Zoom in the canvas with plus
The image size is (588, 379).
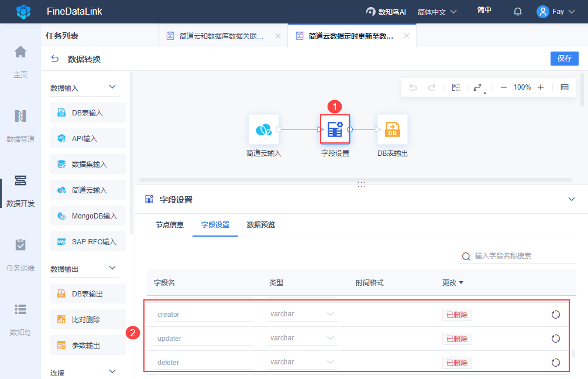pos(541,87)
